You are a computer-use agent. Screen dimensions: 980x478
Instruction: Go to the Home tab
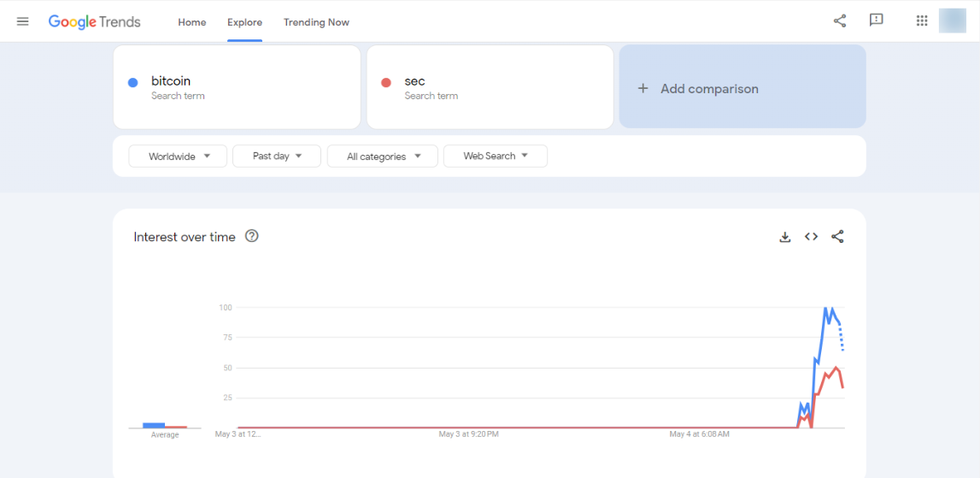tap(191, 22)
